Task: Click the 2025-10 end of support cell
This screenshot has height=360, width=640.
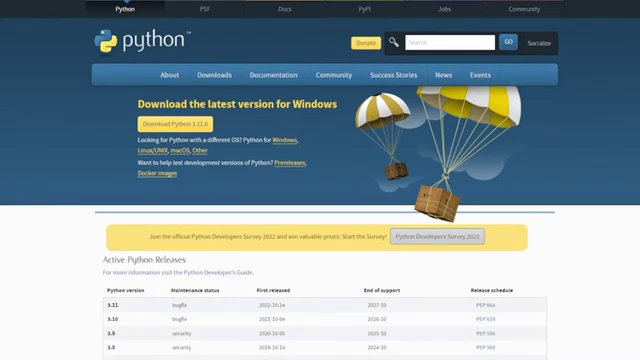Action: (377, 333)
